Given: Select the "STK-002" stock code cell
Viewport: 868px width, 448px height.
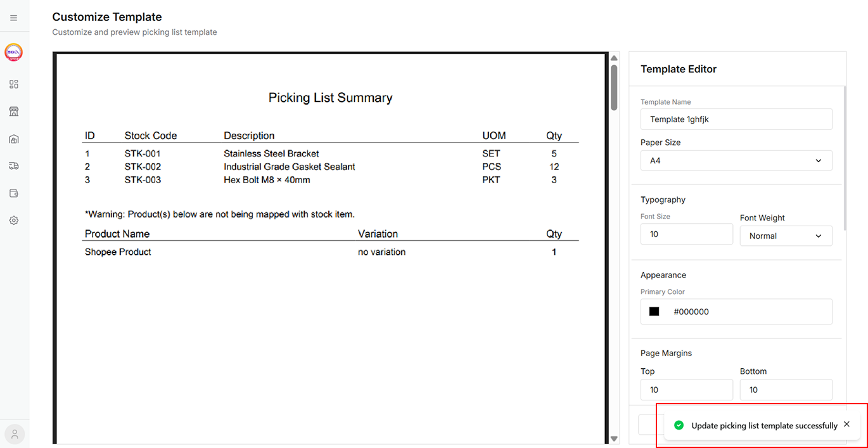Looking at the screenshot, I should point(143,167).
